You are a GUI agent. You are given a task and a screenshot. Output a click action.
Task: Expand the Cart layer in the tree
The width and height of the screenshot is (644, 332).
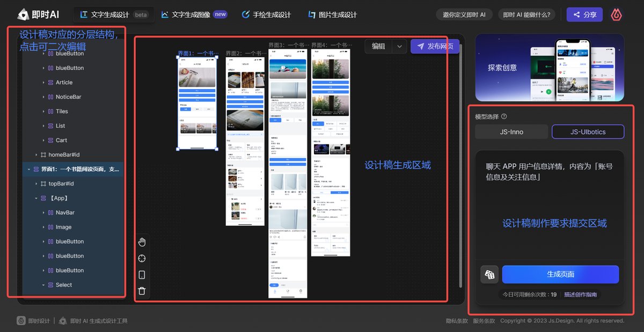[x=43, y=141]
